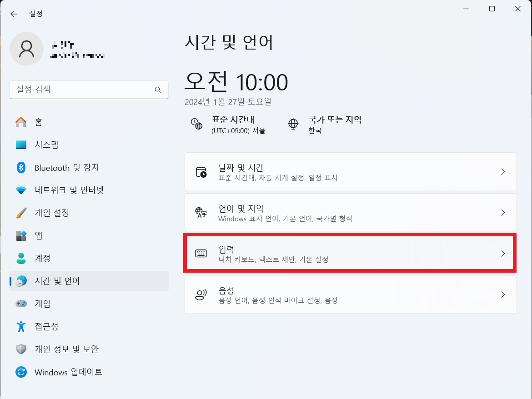
Task: Open the 음성 settings row
Action: point(351,294)
